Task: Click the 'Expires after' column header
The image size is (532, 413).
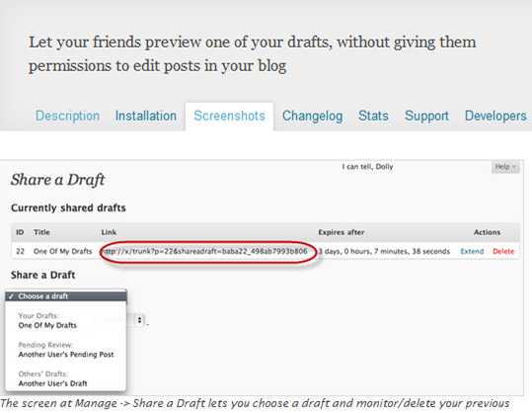Action: pos(342,232)
